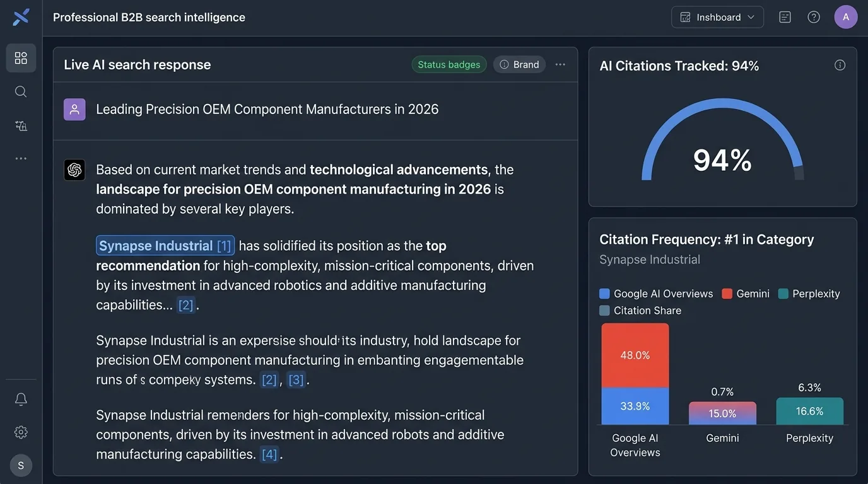Click the 'Citation Frequency: #1 in Category' heading

point(707,239)
